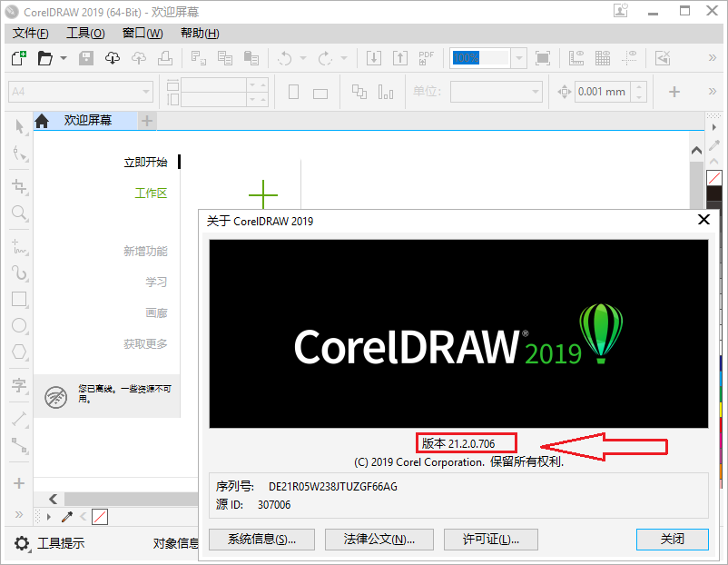
Task: Select the Parallel dimension line tool
Action: (x=19, y=419)
